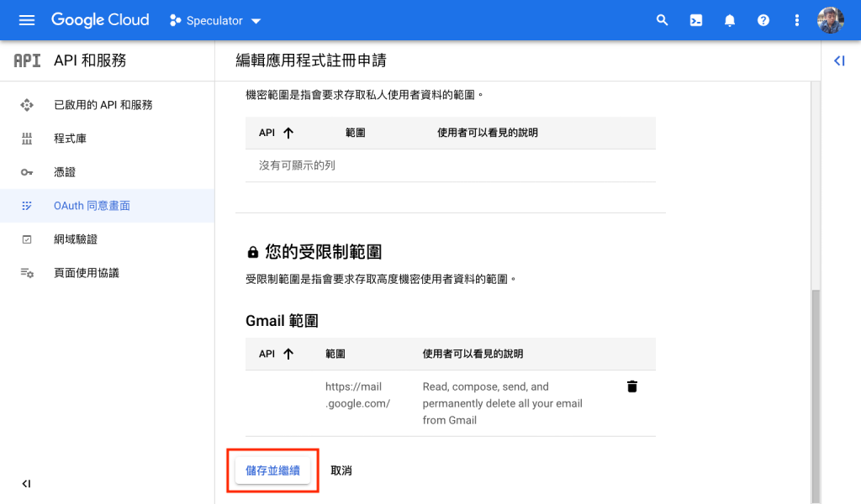Click 取消 cancel button
This screenshot has width=861, height=504.
click(x=341, y=470)
